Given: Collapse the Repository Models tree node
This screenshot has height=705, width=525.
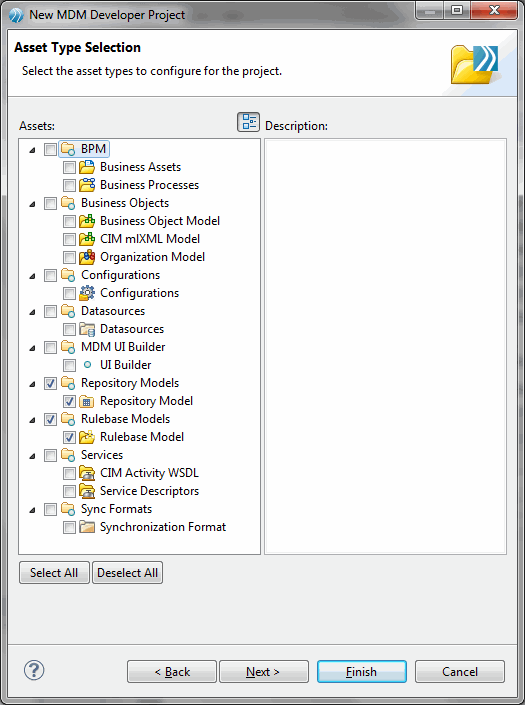Looking at the screenshot, I should coord(32,384).
